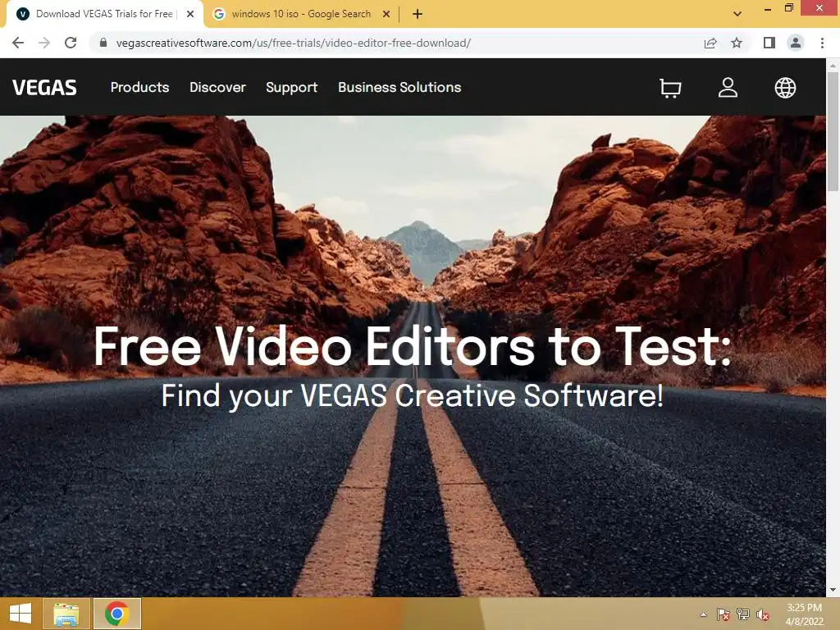The width and height of the screenshot is (840, 630).
Task: Open the Products menu
Action: tap(139, 87)
